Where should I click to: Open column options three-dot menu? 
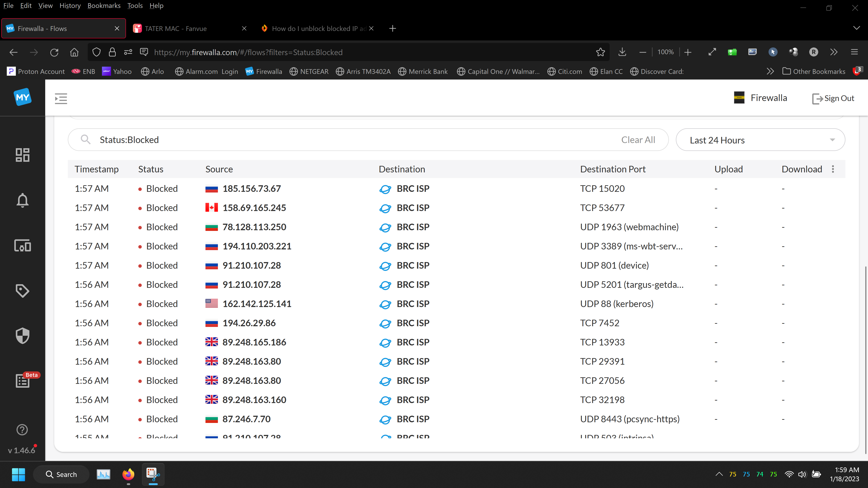coord(833,169)
